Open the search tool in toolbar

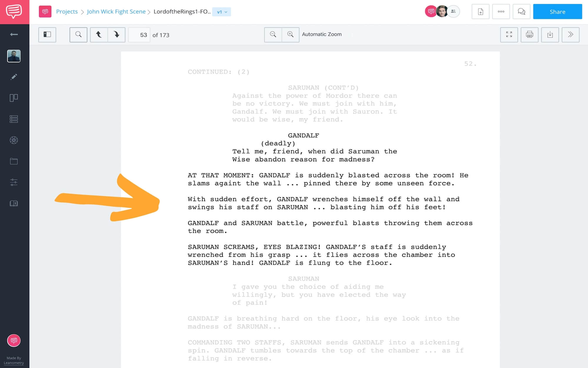(78, 34)
